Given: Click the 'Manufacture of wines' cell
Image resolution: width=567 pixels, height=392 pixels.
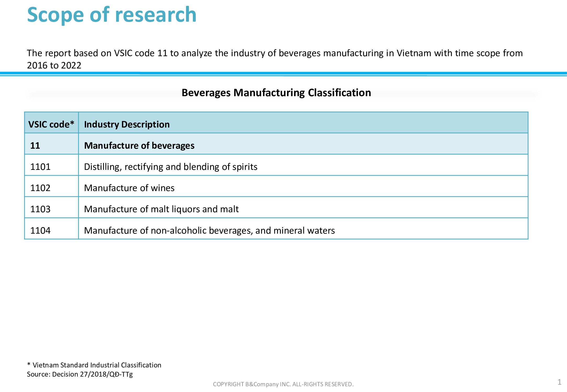Looking at the screenshot, I should click(x=129, y=188).
